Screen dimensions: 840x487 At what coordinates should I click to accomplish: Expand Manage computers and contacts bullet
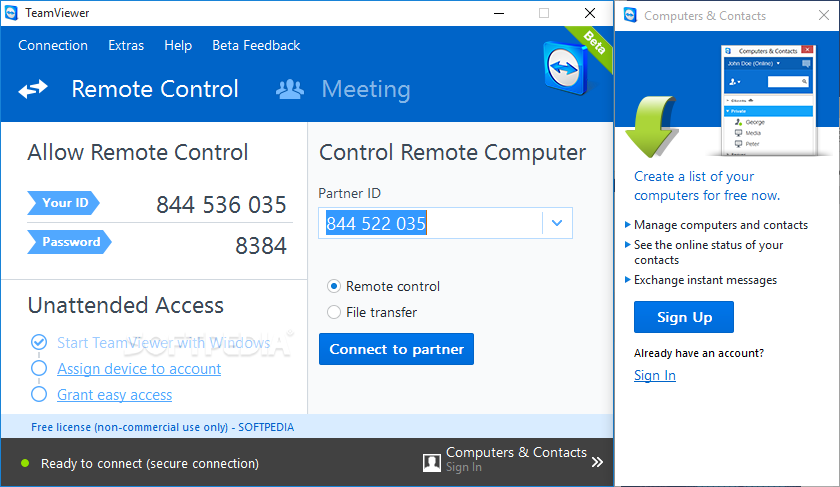tap(627, 224)
